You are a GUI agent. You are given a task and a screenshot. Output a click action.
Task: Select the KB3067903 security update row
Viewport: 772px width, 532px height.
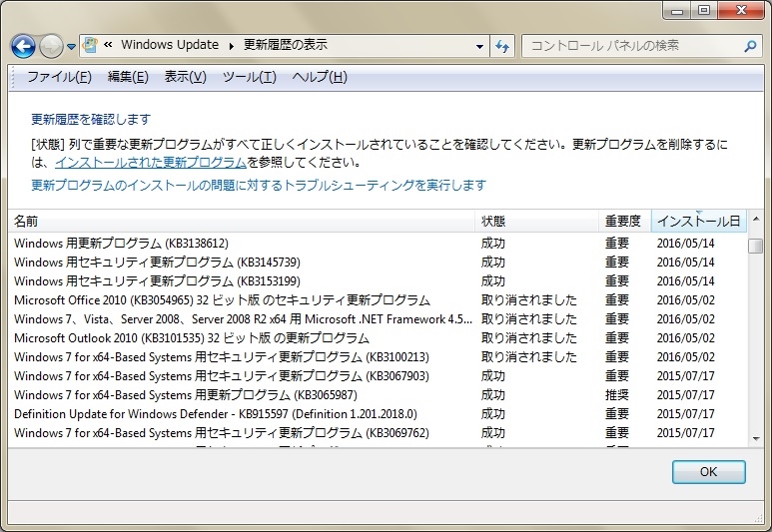coord(378,376)
